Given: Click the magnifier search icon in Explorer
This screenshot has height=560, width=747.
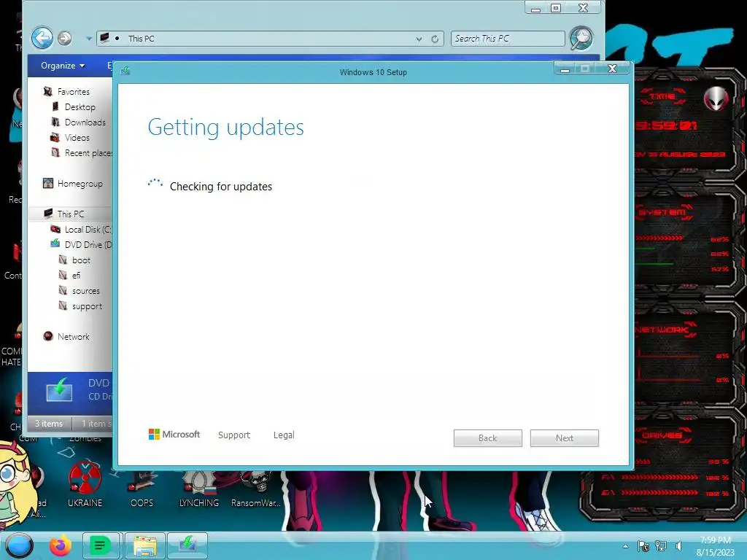Looking at the screenshot, I should click(581, 38).
